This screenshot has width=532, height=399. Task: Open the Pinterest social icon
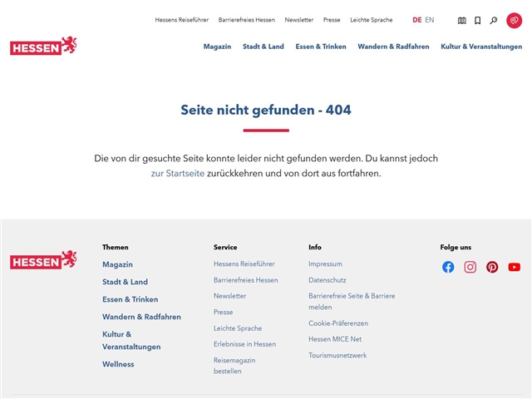[492, 267]
